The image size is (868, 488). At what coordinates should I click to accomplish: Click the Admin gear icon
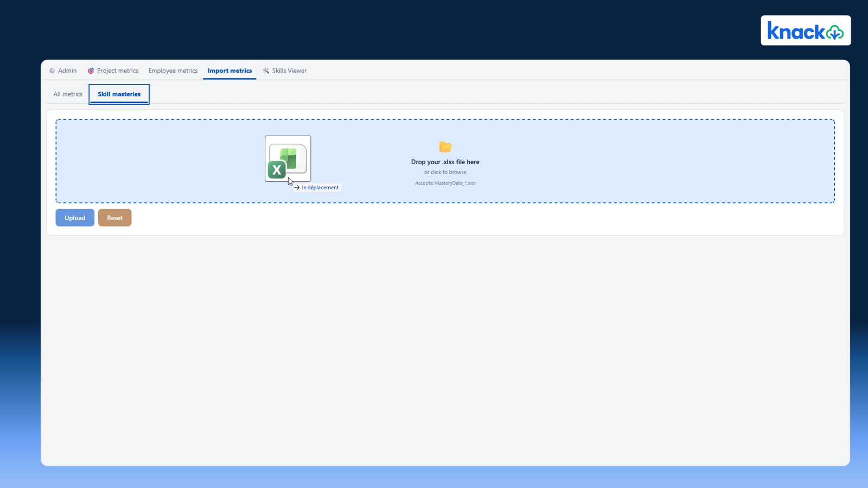[x=52, y=70]
